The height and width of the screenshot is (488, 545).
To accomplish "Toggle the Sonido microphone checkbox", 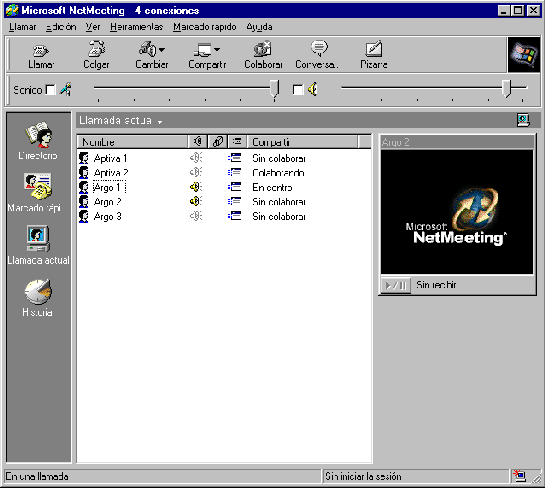I will [51, 90].
